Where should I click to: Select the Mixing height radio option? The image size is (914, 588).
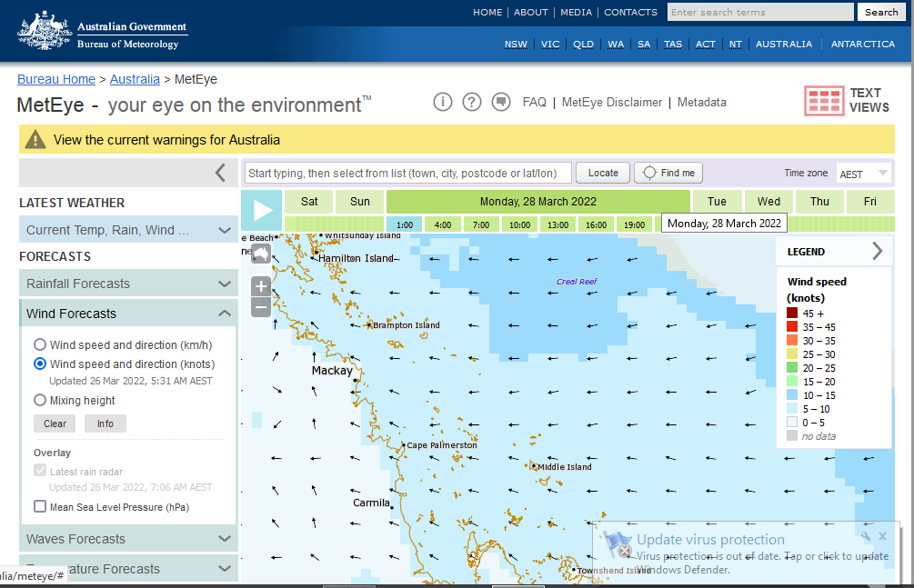(40, 400)
